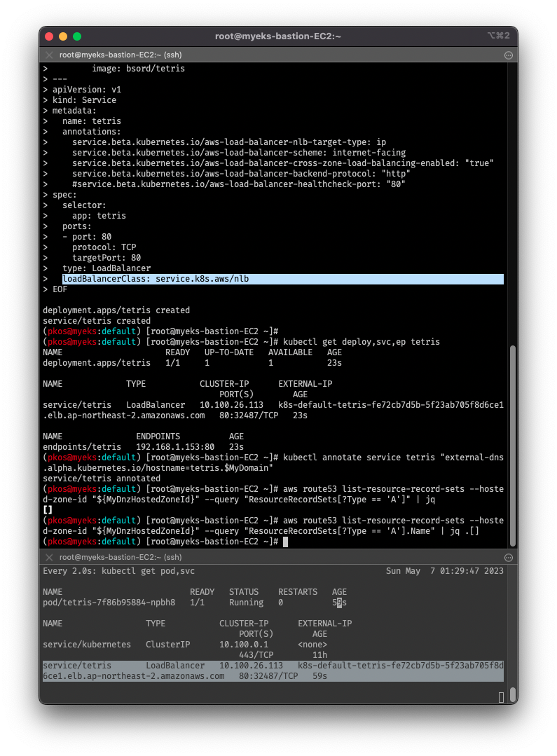Click the 'kubectl get deploy,svc,ep tetris' command
Screen dimensions: 557x756
[362, 342]
